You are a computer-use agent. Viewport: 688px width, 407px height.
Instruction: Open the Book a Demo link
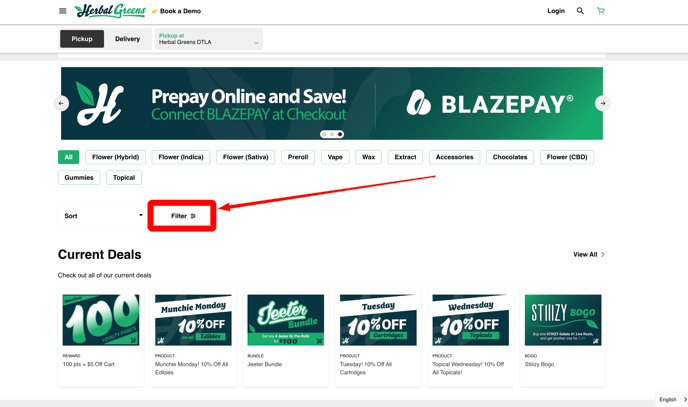point(176,11)
